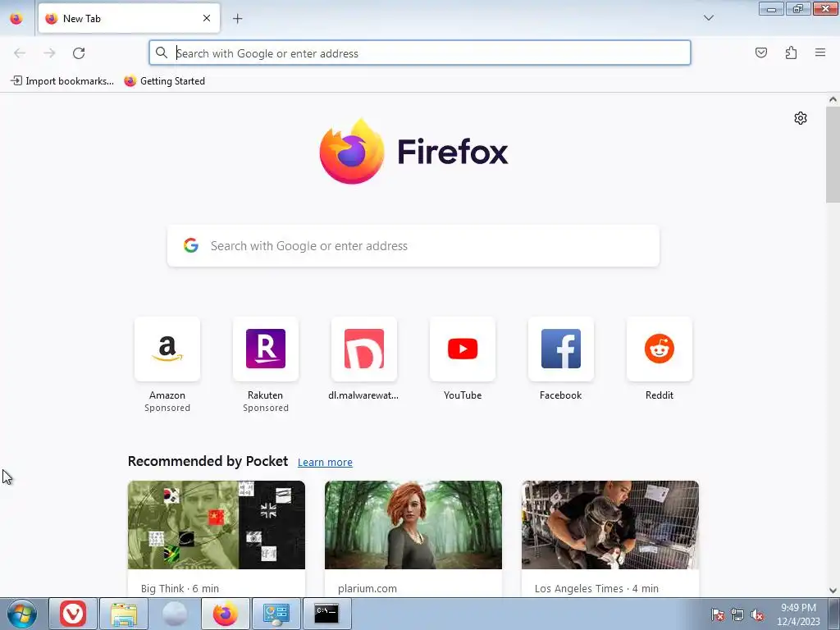Open Windows Explorer from the taskbar

(x=124, y=614)
